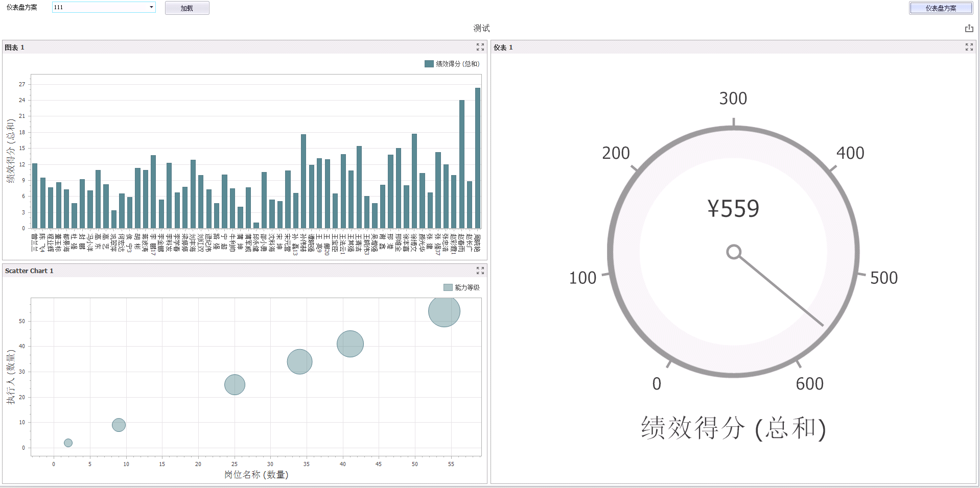Click the export icon beside the 测试 title
The image size is (980, 488).
969,29
